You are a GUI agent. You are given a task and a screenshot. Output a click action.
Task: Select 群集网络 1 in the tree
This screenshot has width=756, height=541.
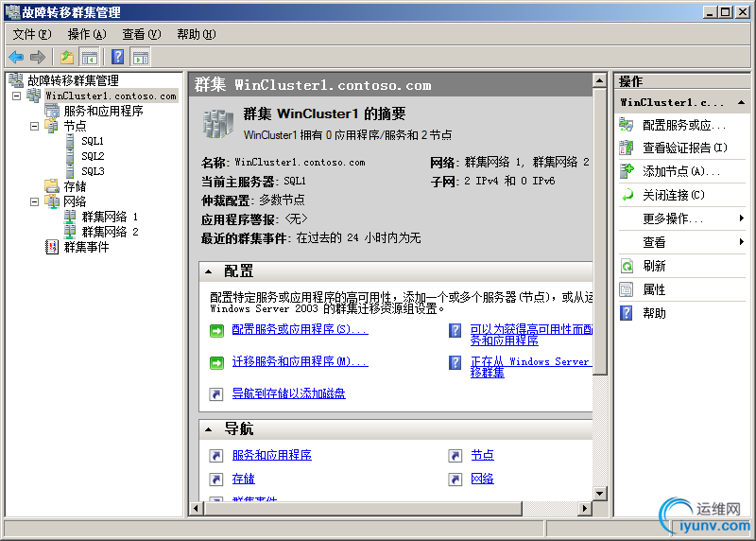coord(110,217)
